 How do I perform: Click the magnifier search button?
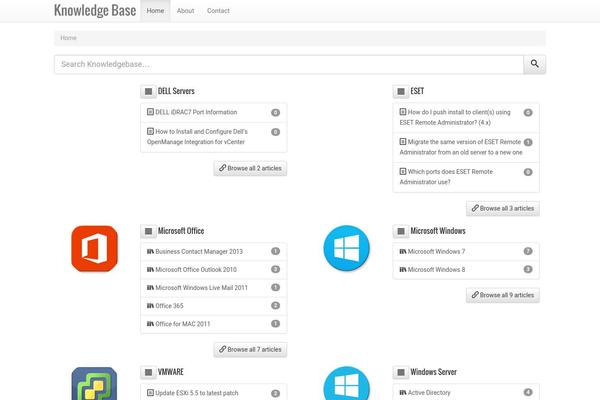pos(534,64)
